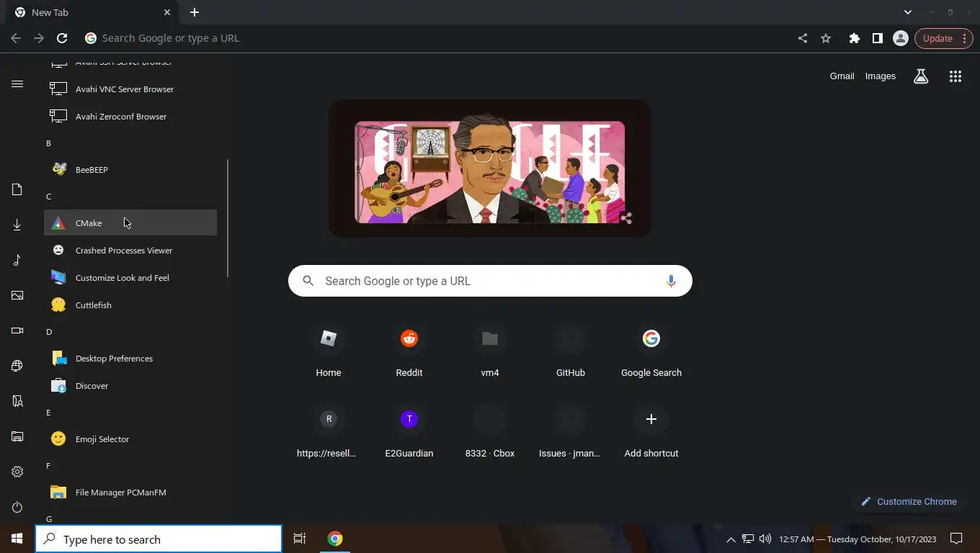
Task: Open the Chrome profile avatar icon
Action: pyautogui.click(x=900, y=38)
